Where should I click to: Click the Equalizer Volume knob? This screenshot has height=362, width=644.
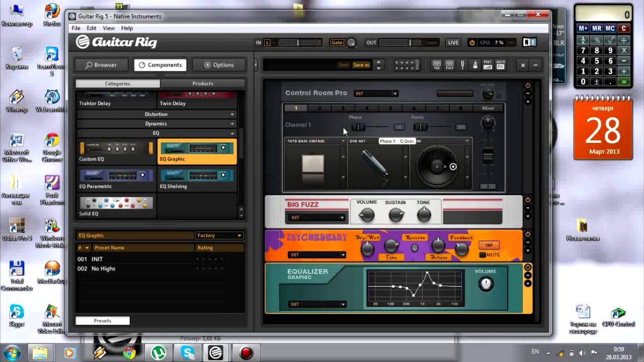pos(486,284)
